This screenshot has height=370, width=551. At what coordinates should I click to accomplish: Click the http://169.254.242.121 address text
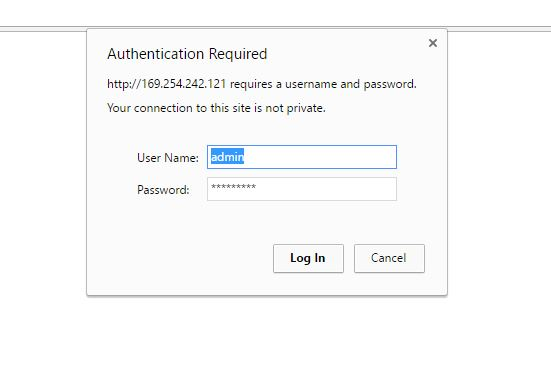[x=167, y=84]
